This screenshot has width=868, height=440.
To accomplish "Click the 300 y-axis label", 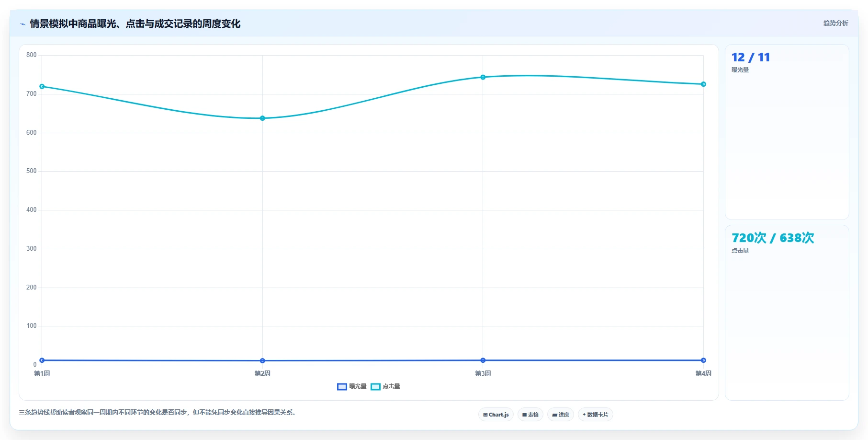I will pos(32,249).
